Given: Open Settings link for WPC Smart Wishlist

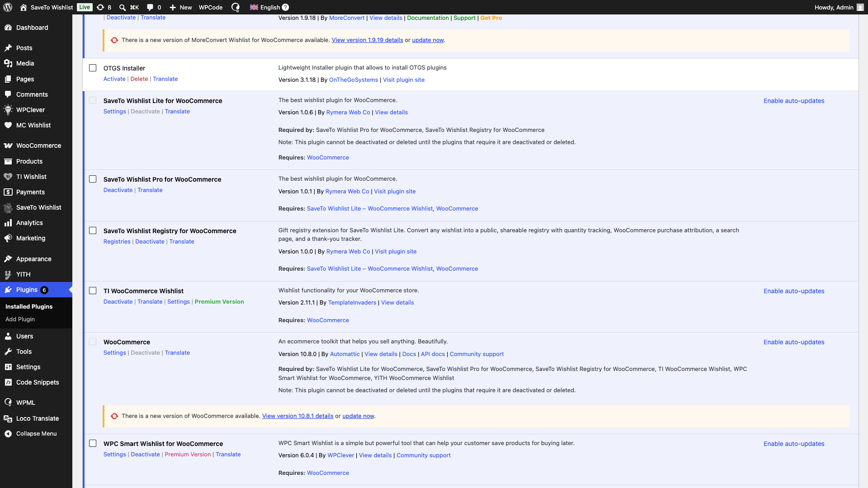Looking at the screenshot, I should 114,454.
